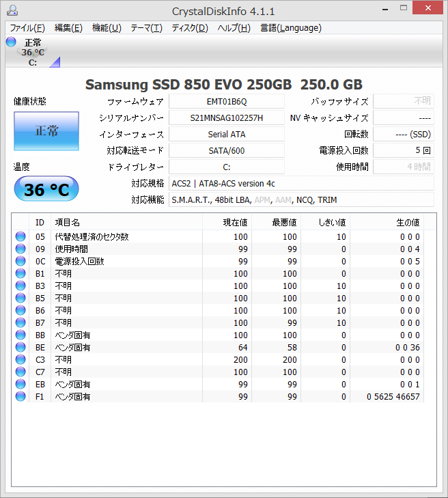Click status icon for row 05 代替処理済のセクタ数

click(20, 236)
